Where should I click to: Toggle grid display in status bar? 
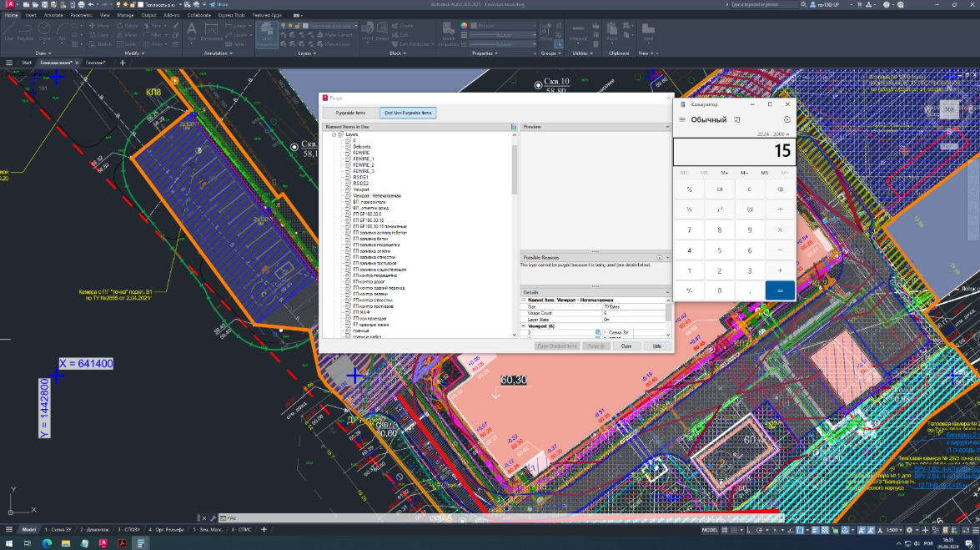[725, 530]
